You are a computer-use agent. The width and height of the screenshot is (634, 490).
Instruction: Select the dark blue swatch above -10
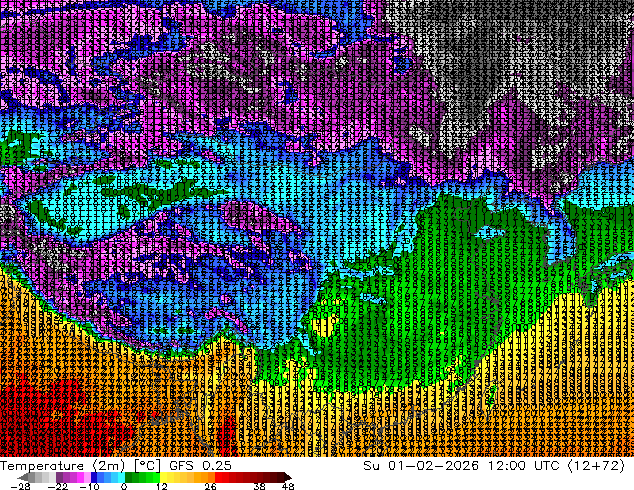click(x=94, y=477)
